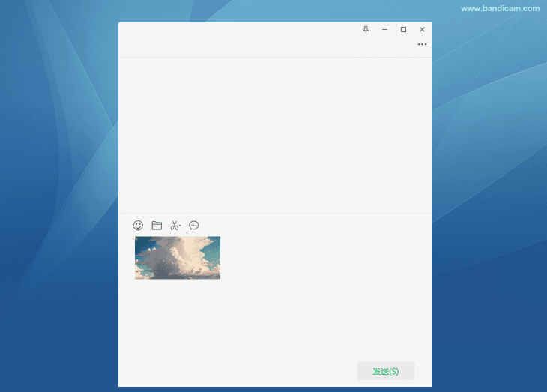
Task: Minimize the chat window
Action: point(384,29)
